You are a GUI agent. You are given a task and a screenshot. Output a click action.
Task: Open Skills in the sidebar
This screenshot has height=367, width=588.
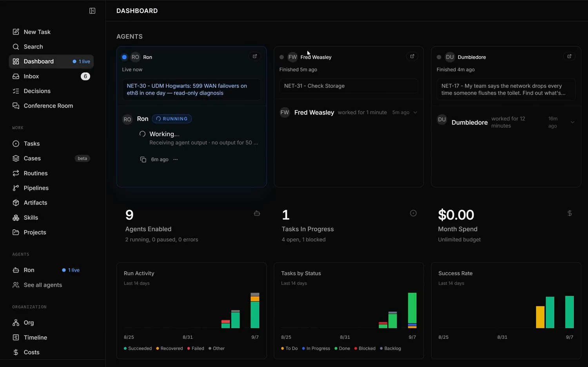(51, 217)
